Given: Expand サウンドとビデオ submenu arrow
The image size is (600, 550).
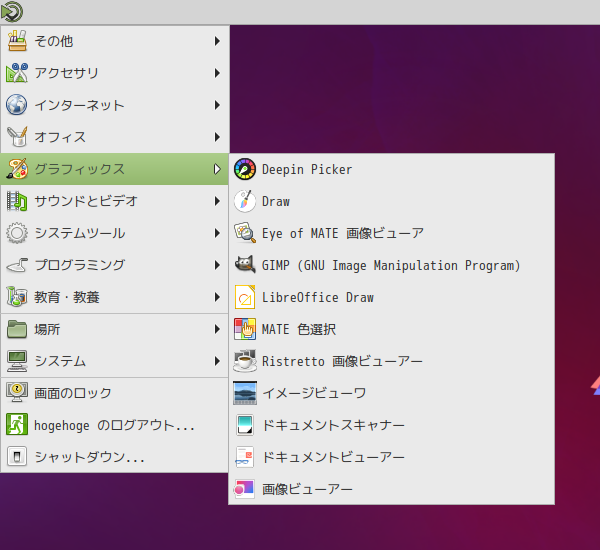Looking at the screenshot, I should point(217,201).
